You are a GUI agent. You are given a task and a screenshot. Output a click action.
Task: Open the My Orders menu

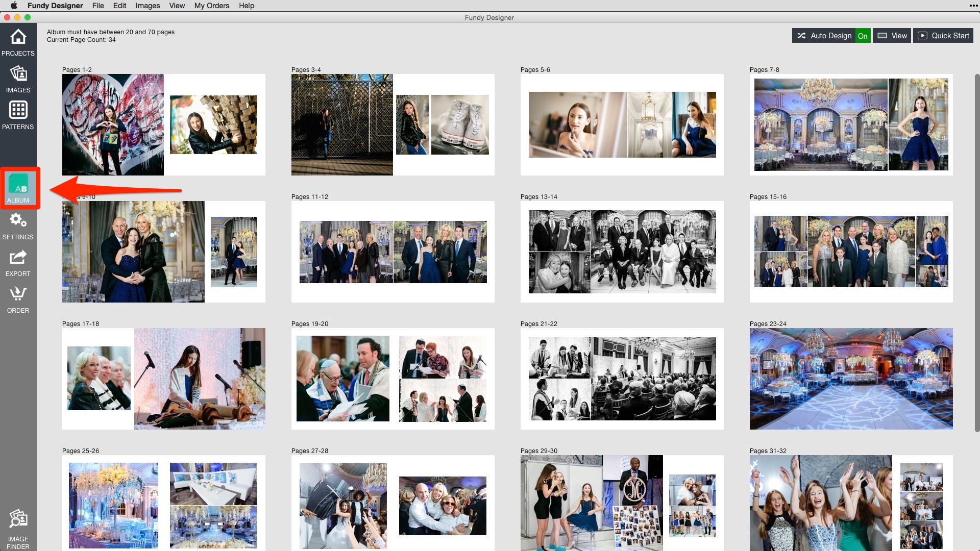pos(212,6)
